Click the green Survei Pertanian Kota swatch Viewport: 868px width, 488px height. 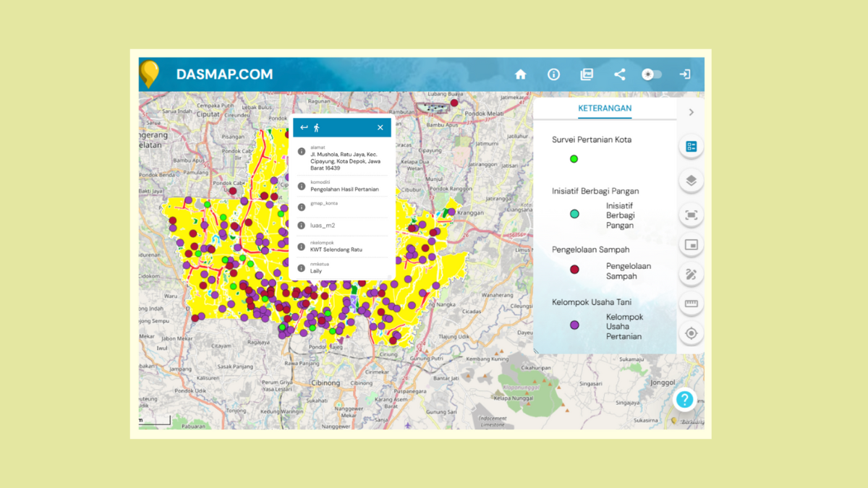[574, 159]
